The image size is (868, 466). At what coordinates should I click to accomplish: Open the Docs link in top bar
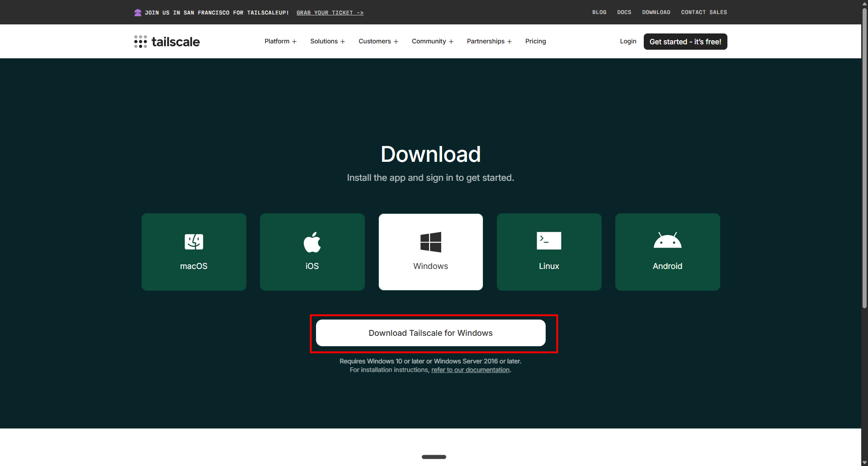coord(624,12)
